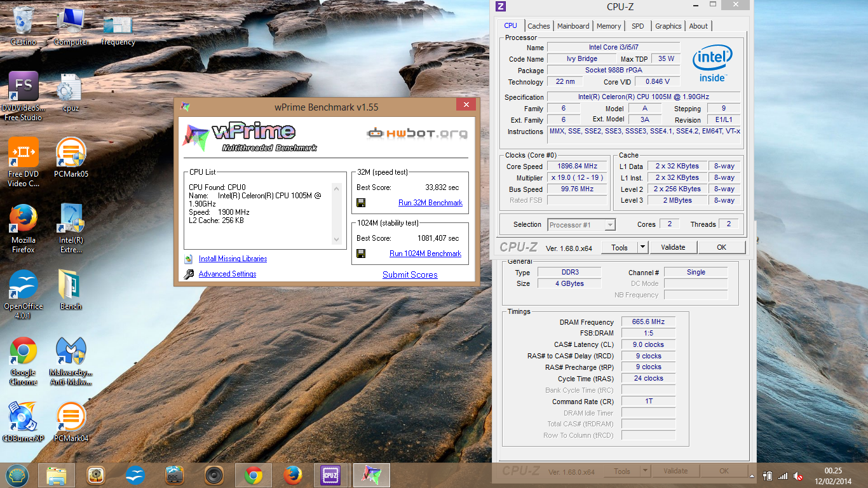Select the cpuz file icon on desktop
The width and height of the screenshot is (868, 488).
pyautogui.click(x=71, y=93)
